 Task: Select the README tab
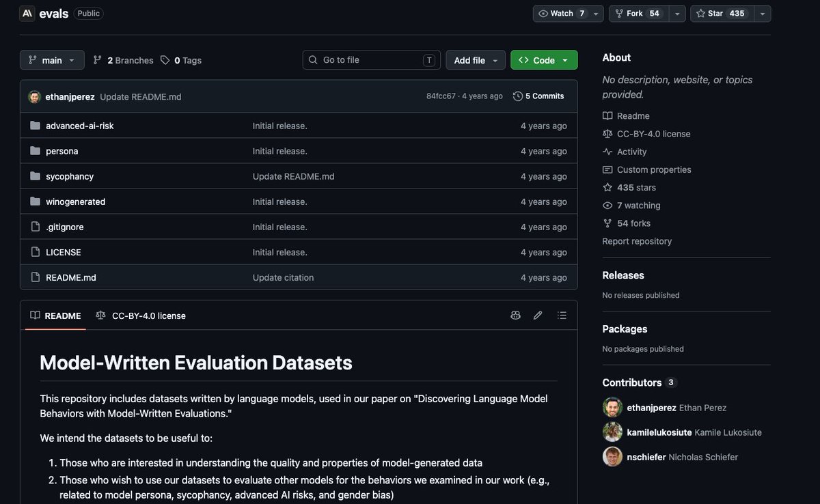click(55, 316)
